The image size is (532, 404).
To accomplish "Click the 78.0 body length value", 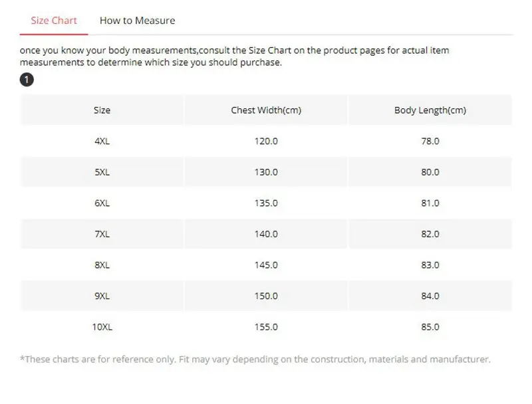I will click(x=430, y=142).
